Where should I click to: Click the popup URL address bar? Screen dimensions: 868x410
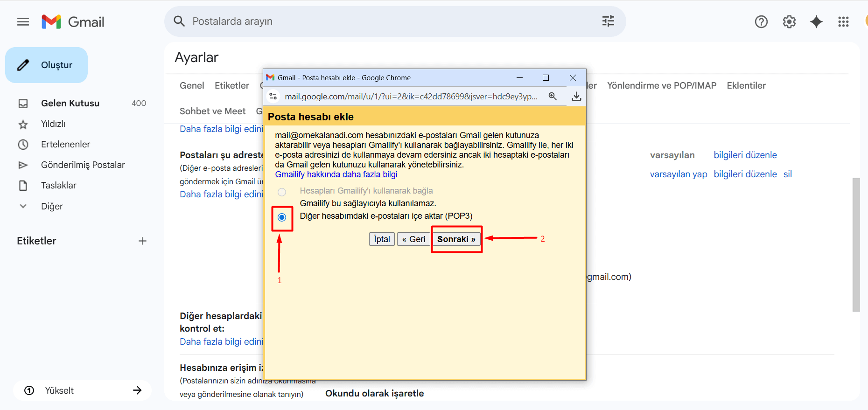411,97
